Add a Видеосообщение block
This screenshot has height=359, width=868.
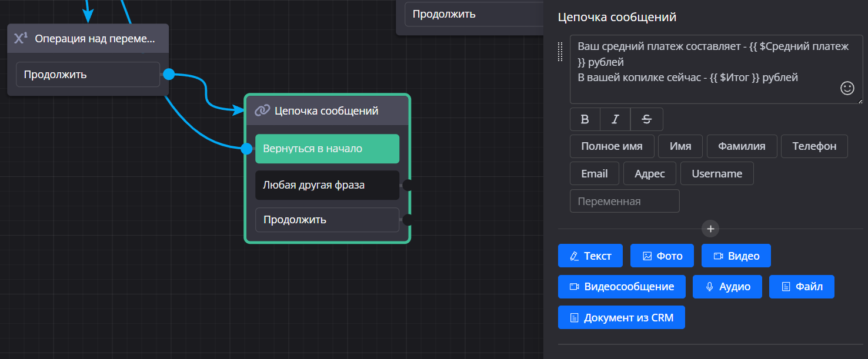point(622,287)
